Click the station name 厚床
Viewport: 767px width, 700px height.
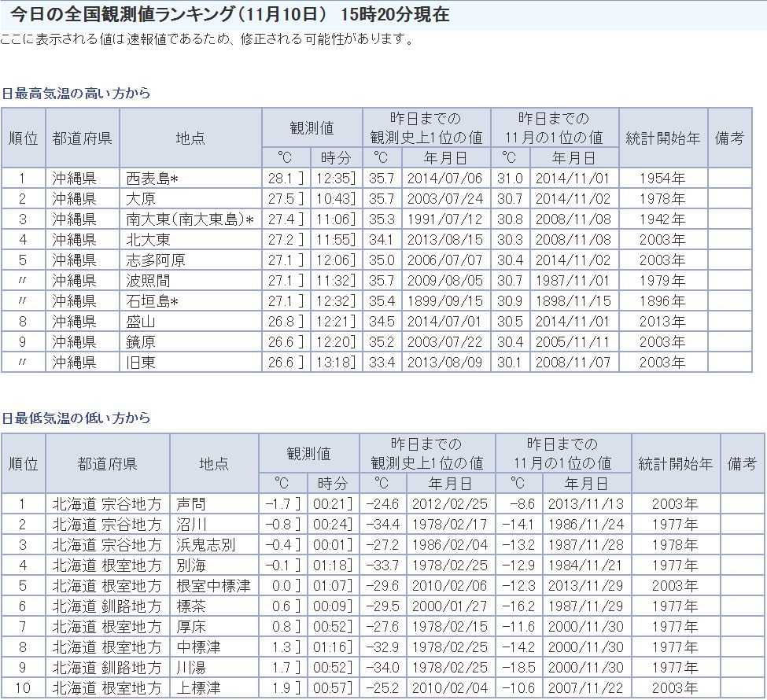click(191, 627)
